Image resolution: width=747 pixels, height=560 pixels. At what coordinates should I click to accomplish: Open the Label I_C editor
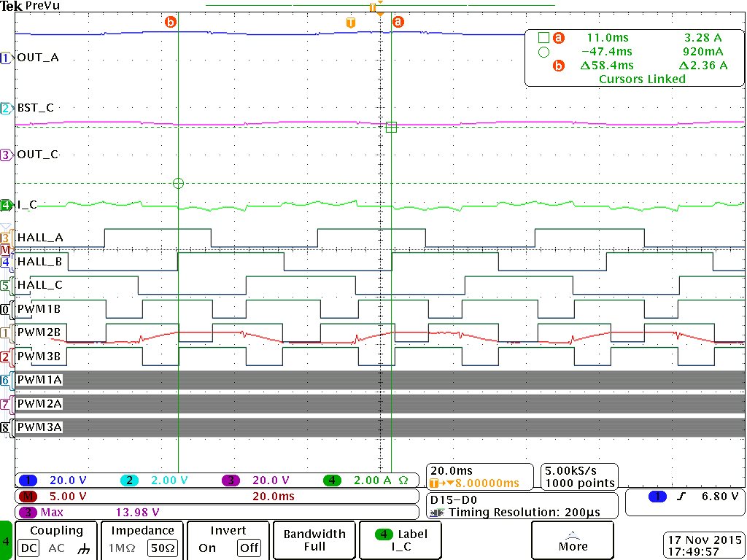pos(400,540)
